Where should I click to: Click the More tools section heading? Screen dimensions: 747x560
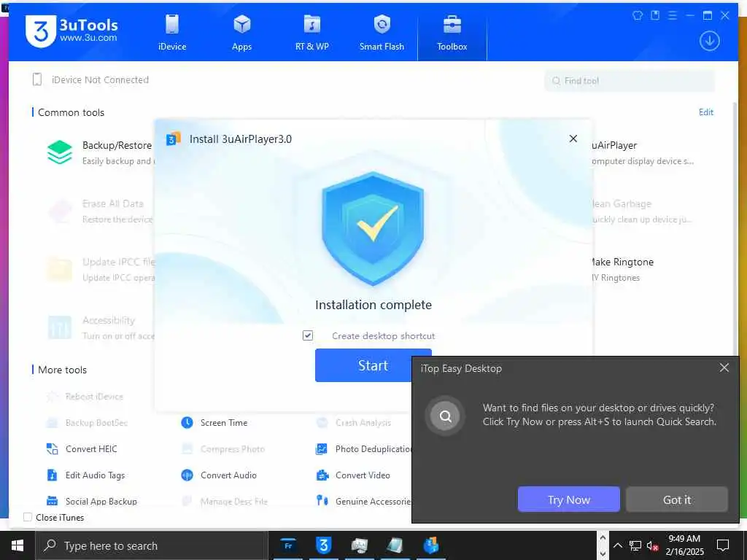pos(62,370)
